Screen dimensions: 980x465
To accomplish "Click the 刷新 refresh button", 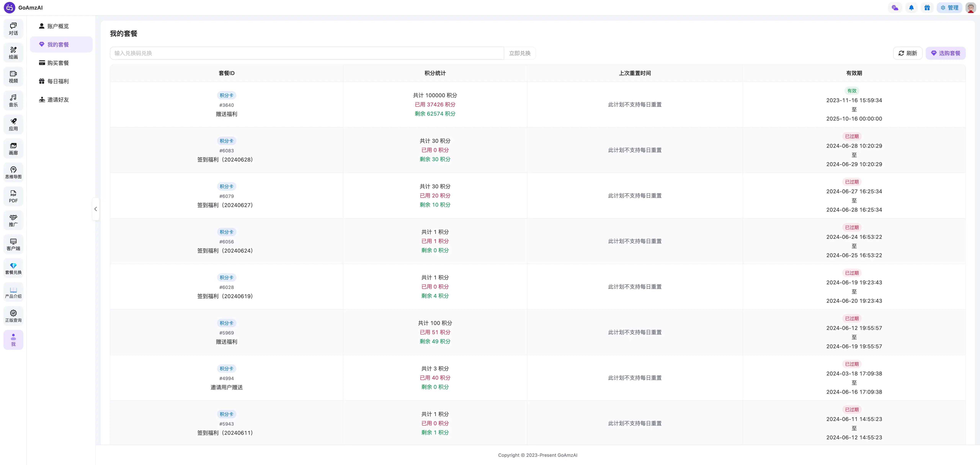I will [907, 53].
